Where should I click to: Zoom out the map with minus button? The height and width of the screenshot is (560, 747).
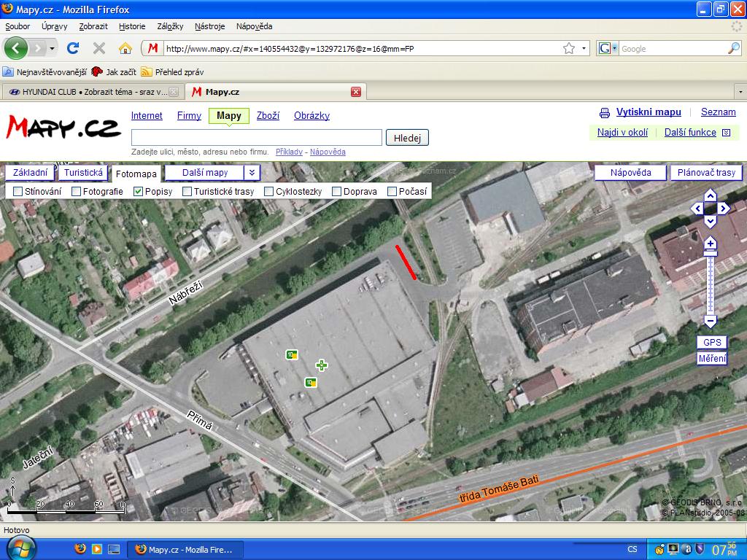pos(711,321)
